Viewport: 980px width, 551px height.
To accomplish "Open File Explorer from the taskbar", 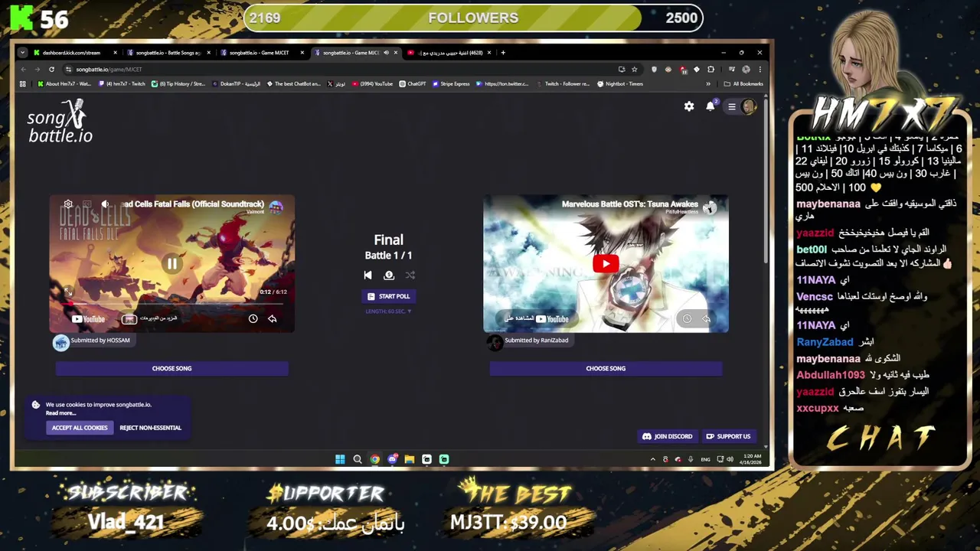I will (410, 459).
